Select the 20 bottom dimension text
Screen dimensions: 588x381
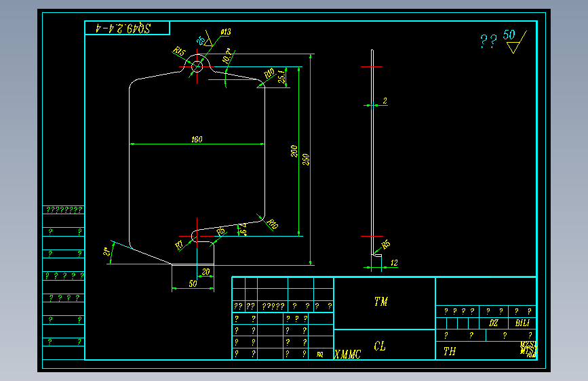point(206,272)
